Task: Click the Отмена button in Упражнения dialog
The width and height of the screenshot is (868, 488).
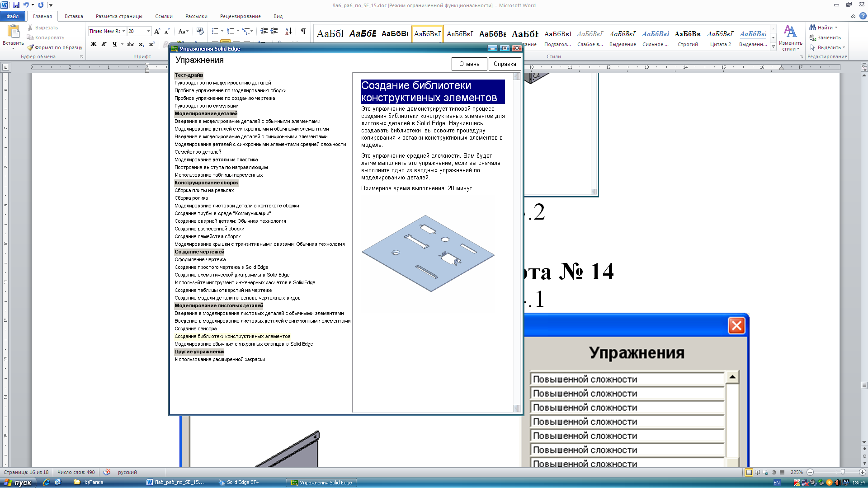Action: coord(469,64)
